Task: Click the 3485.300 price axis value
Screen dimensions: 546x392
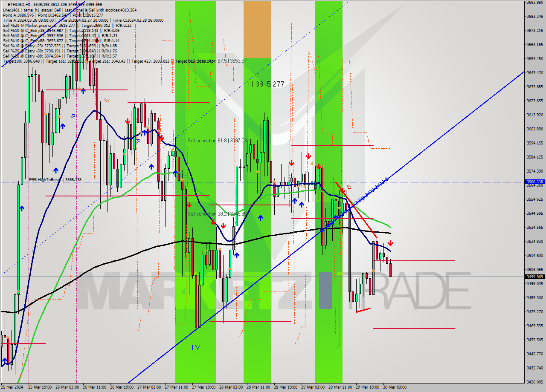Action: click(x=535, y=298)
